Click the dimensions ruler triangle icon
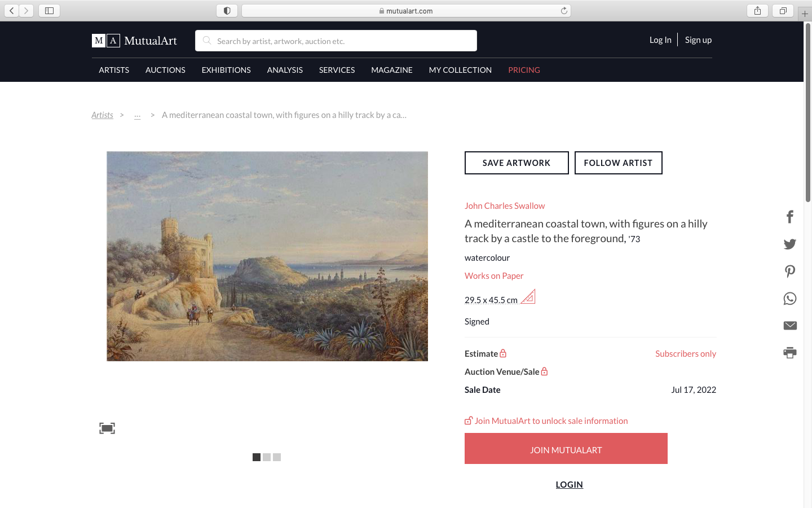This screenshot has height=508, width=812. point(528,297)
